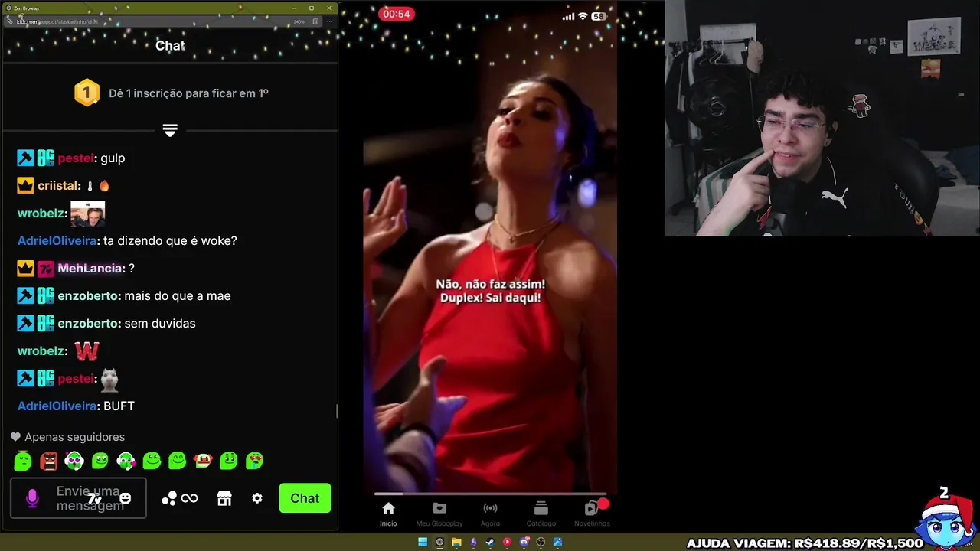Seek on the Globoplay video progress bar
The image size is (980, 551).
click(490, 494)
